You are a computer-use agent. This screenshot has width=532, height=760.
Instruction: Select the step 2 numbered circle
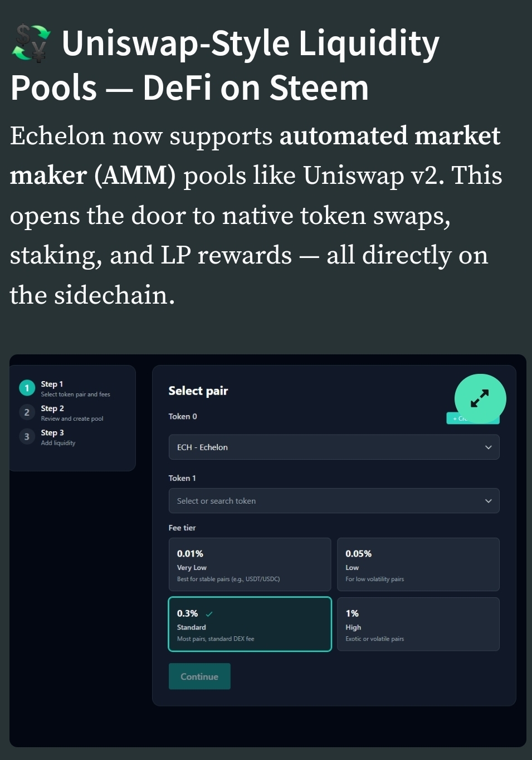27,412
